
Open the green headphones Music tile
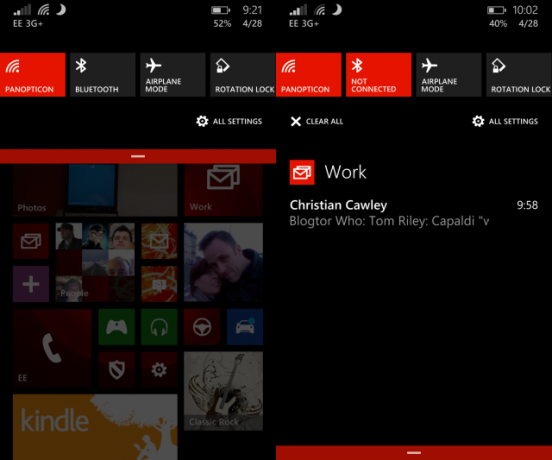[159, 327]
